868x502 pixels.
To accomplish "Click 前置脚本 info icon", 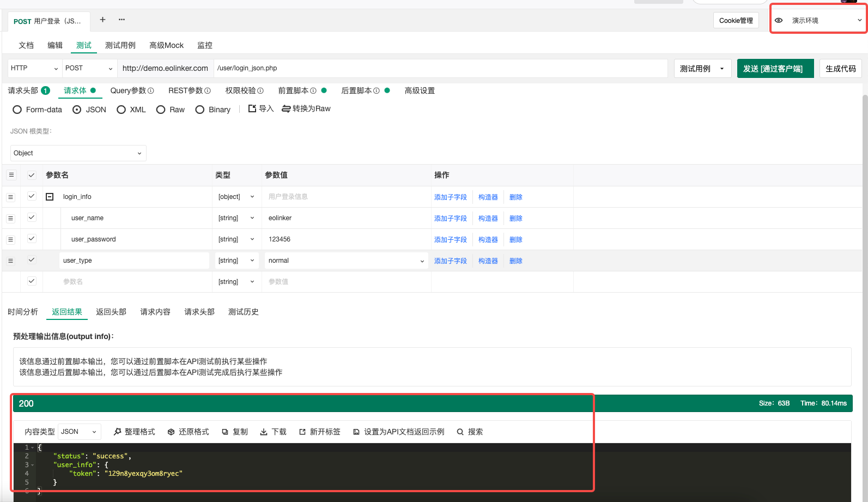I will (313, 91).
